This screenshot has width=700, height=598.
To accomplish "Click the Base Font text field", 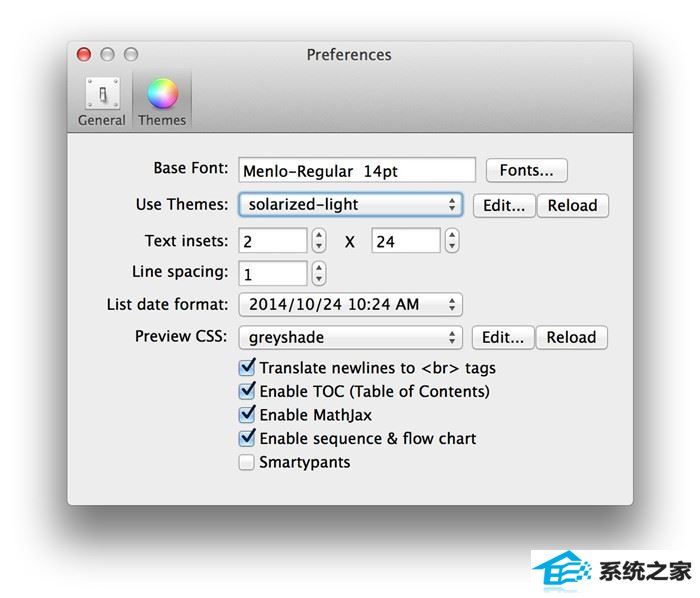I will pyautogui.click(x=357, y=170).
